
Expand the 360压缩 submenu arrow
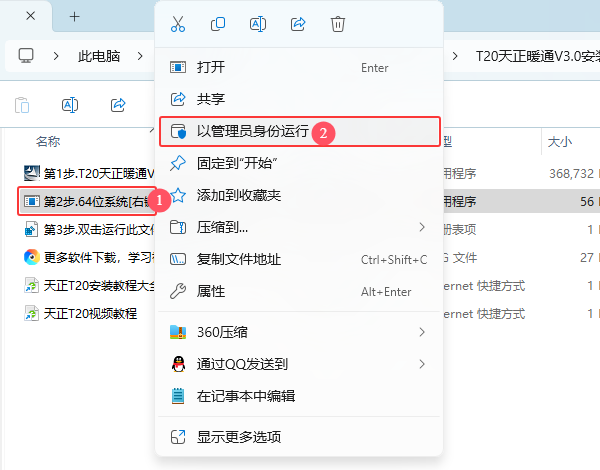422,332
